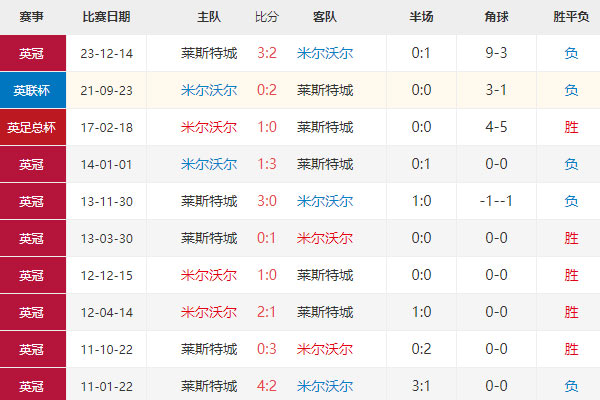Click the 负 result for 13-11-30
Image resolution: width=600 pixels, height=400 pixels.
coord(571,201)
